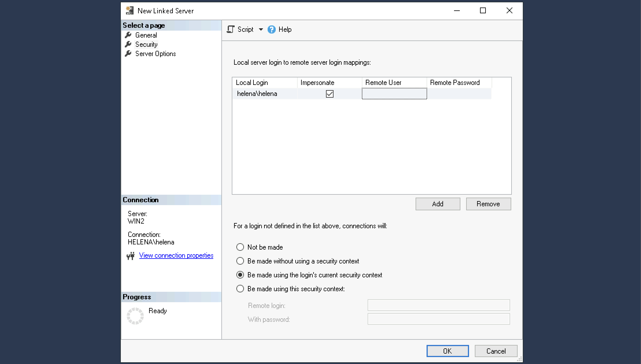The height and width of the screenshot is (364, 641).
Task: Click the Remote User cell for helena\helena
Action: tap(394, 94)
